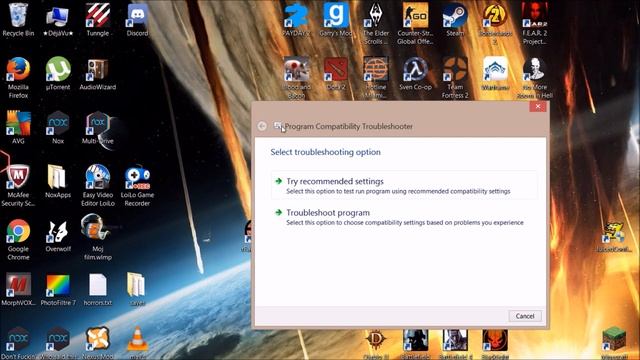Select the µTorrent desktop icon
The height and width of the screenshot is (360, 640).
coord(58,74)
